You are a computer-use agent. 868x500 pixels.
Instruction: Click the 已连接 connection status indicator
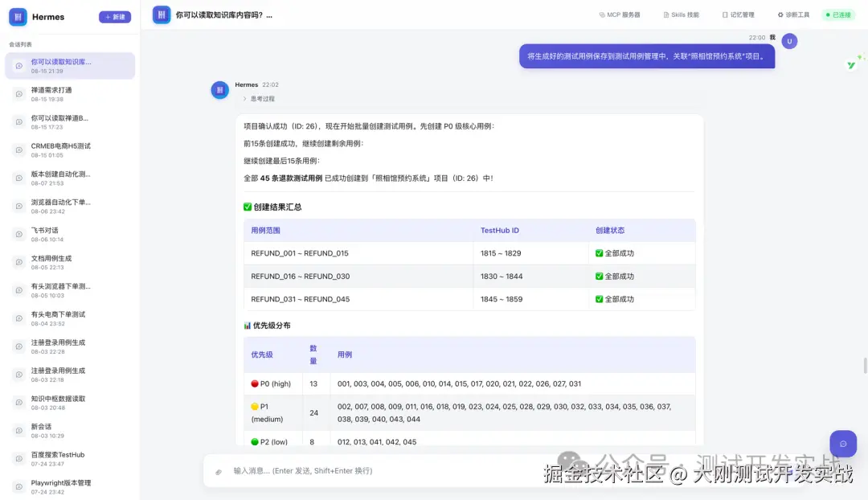(x=838, y=15)
